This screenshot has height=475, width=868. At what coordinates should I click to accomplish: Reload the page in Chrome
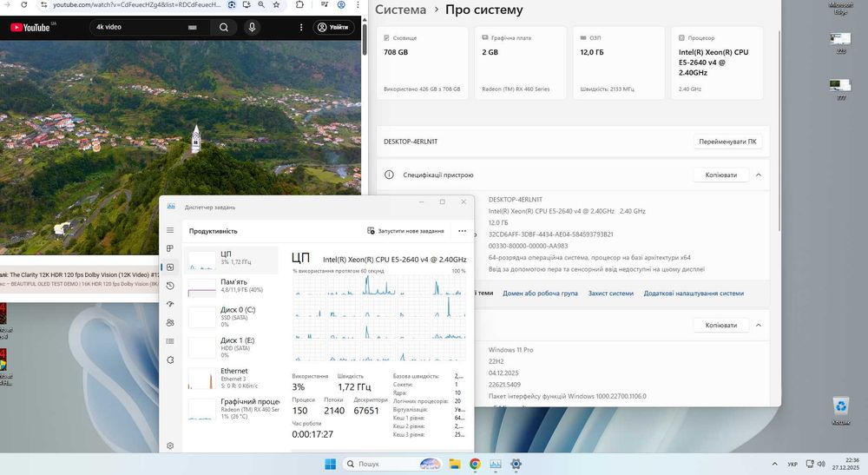point(23,4)
